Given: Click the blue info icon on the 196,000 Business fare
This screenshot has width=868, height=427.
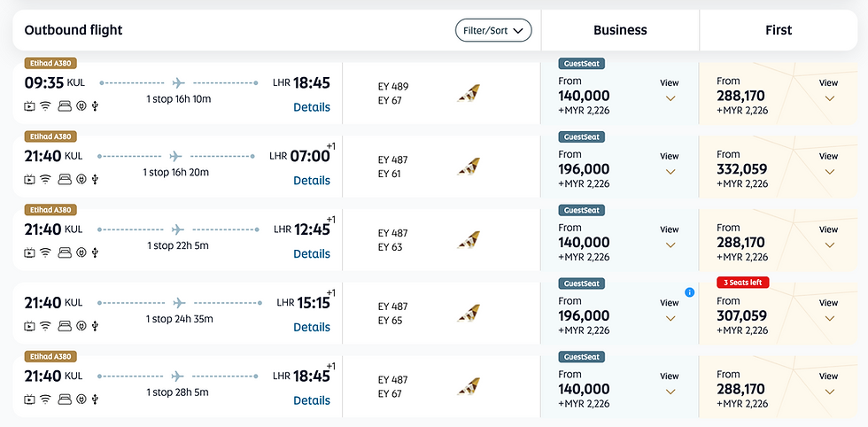Looking at the screenshot, I should click(x=690, y=292).
